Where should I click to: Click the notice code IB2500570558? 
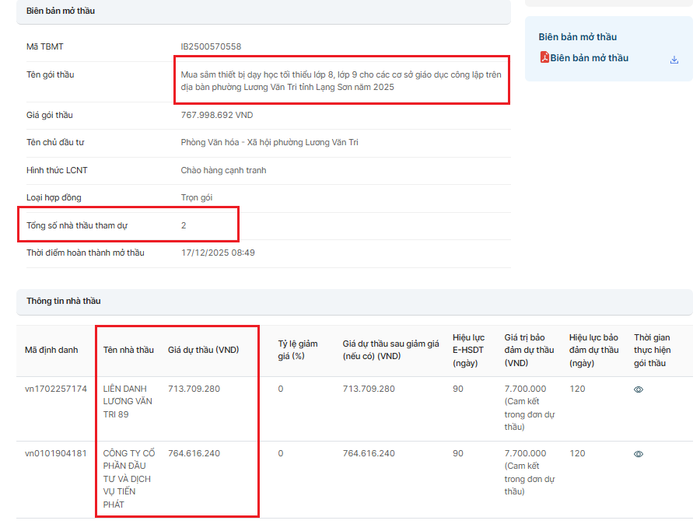pyautogui.click(x=211, y=47)
